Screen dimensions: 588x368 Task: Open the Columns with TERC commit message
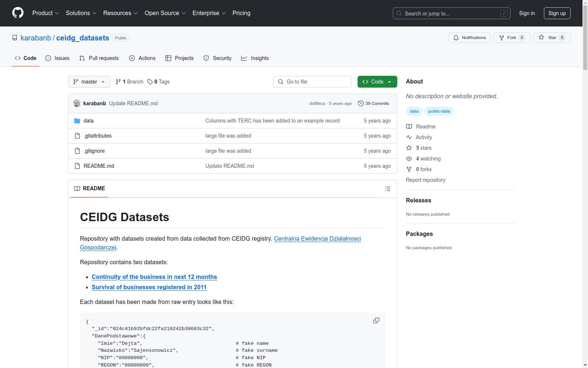(272, 121)
